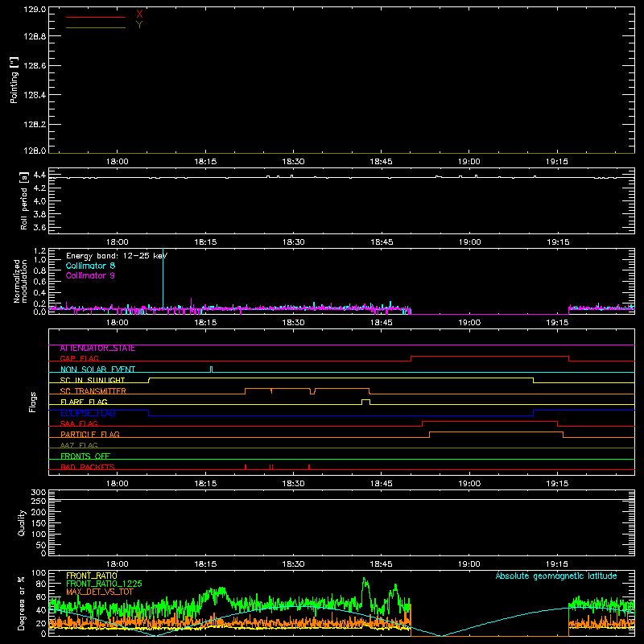Viewport: 644px width, 644px height.
Task: Click the PARTICLE_FLAG label
Action: pyautogui.click(x=90, y=435)
